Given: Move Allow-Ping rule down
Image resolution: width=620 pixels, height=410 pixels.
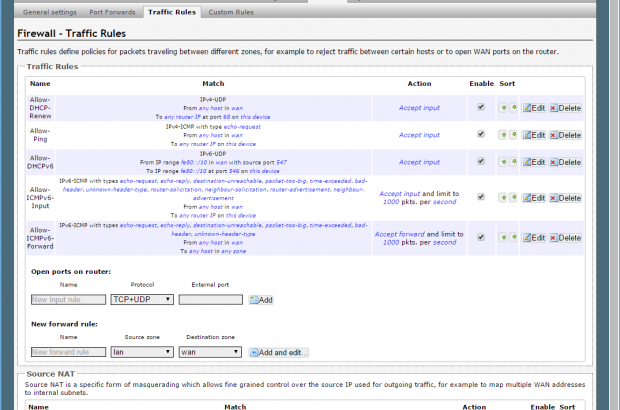Looking at the screenshot, I should tap(513, 135).
